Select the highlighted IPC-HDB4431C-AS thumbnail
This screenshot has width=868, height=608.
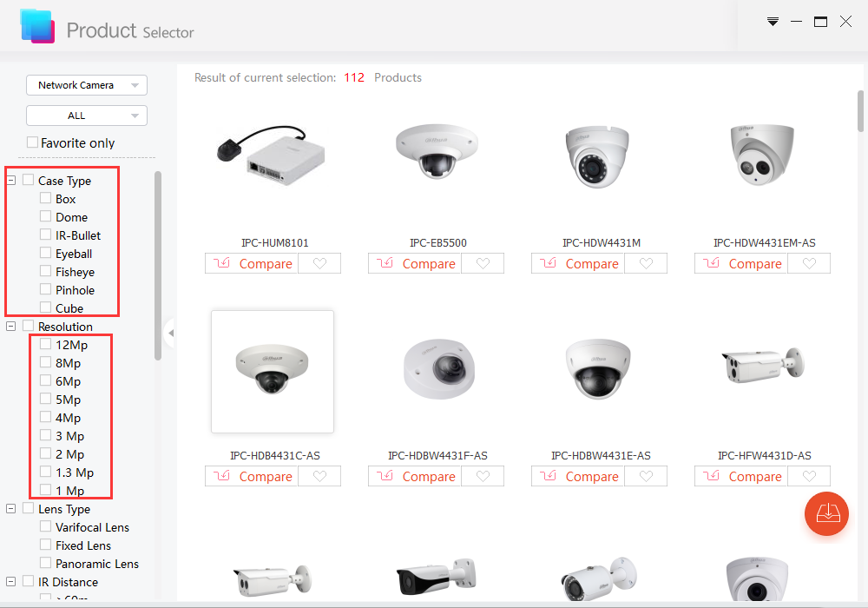click(x=273, y=371)
